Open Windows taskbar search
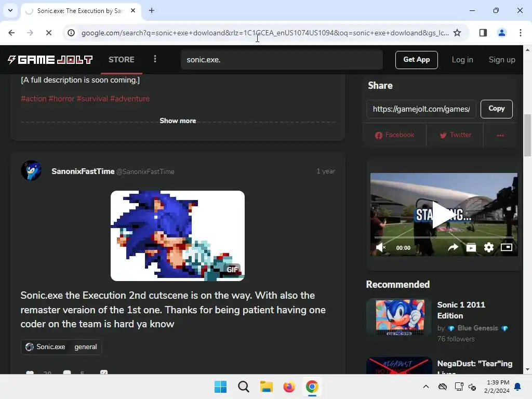The image size is (532, 399). point(243,387)
